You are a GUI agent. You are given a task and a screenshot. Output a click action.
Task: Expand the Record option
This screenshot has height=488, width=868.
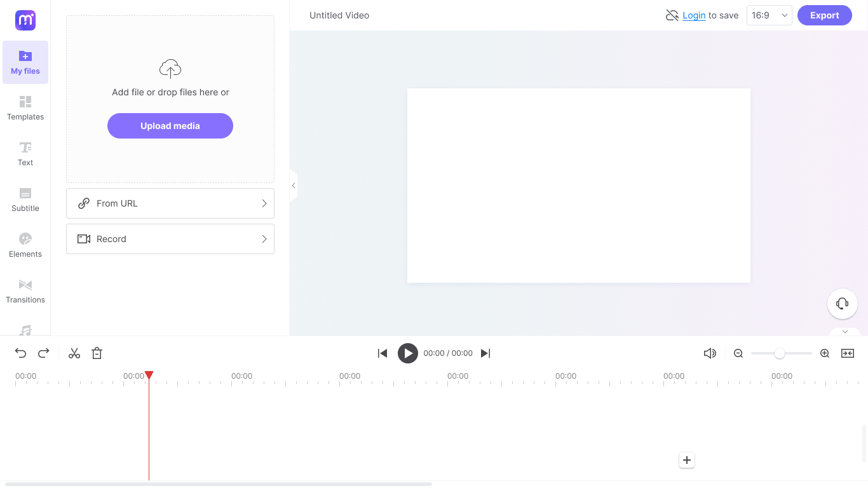170,239
